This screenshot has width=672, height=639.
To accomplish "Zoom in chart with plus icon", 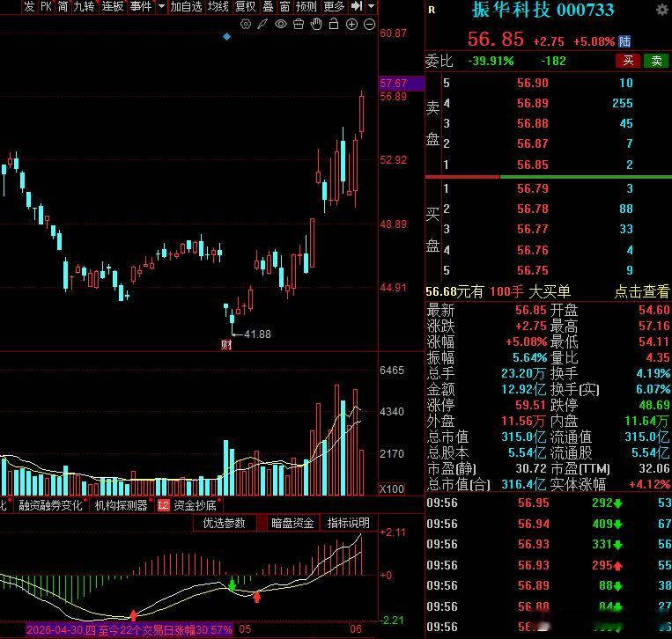I will tap(351, 25).
